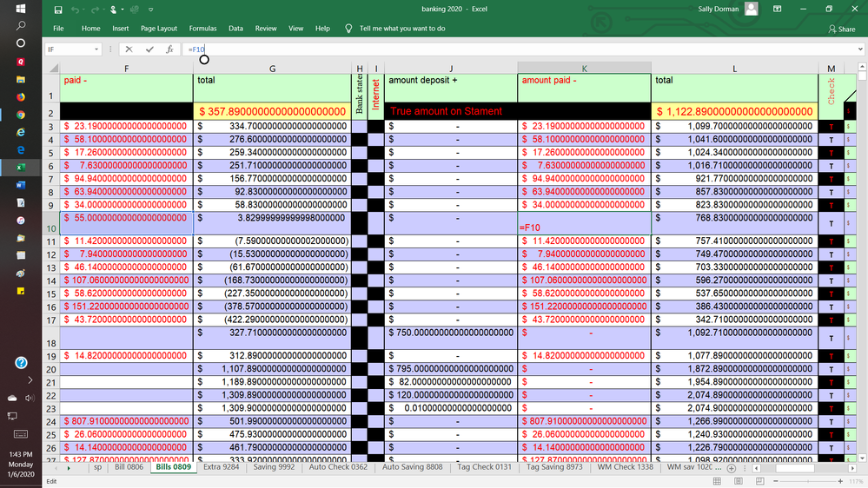Click the Undo arrow icon
Image resolution: width=868 pixels, height=488 pixels.
pos(75,10)
